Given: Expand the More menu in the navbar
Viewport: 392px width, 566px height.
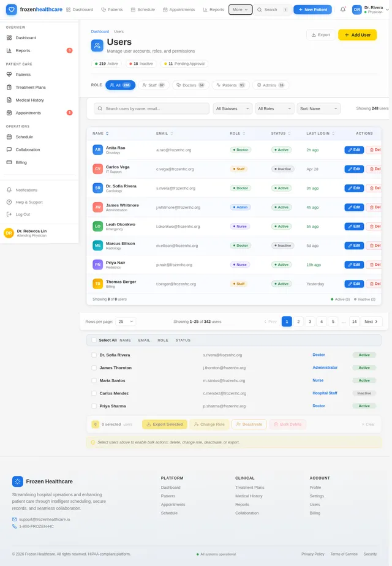Looking at the screenshot, I should [x=240, y=10].
